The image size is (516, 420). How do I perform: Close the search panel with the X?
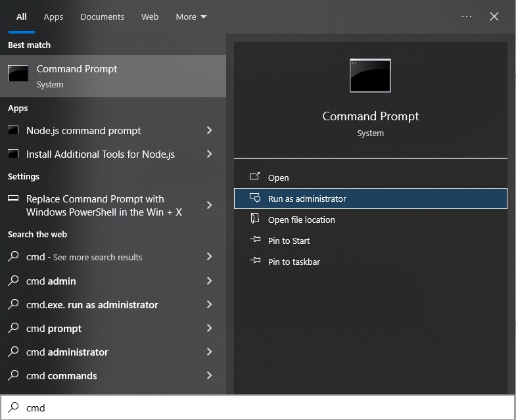click(x=494, y=16)
